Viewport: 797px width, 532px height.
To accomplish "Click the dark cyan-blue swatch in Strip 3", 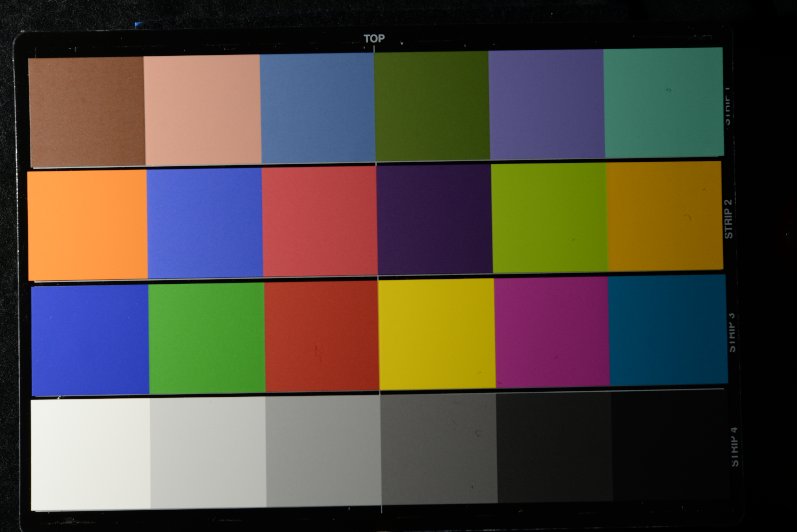I will click(668, 330).
